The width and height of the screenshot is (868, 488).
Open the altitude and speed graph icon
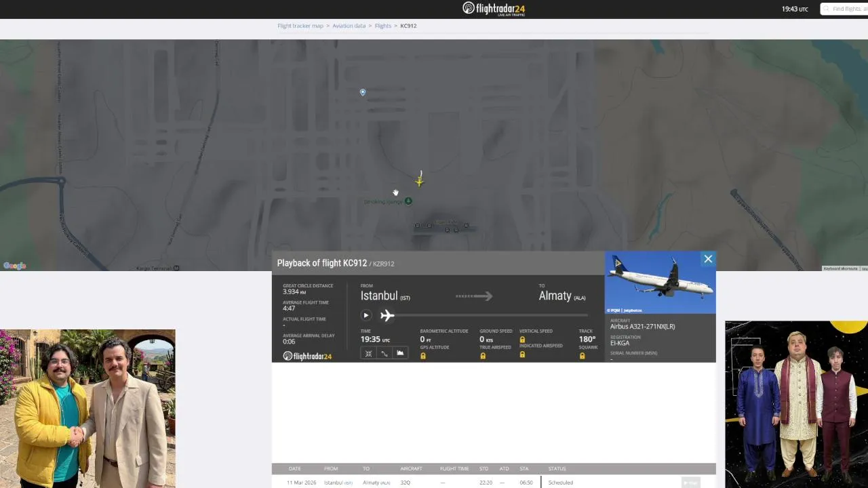point(400,353)
